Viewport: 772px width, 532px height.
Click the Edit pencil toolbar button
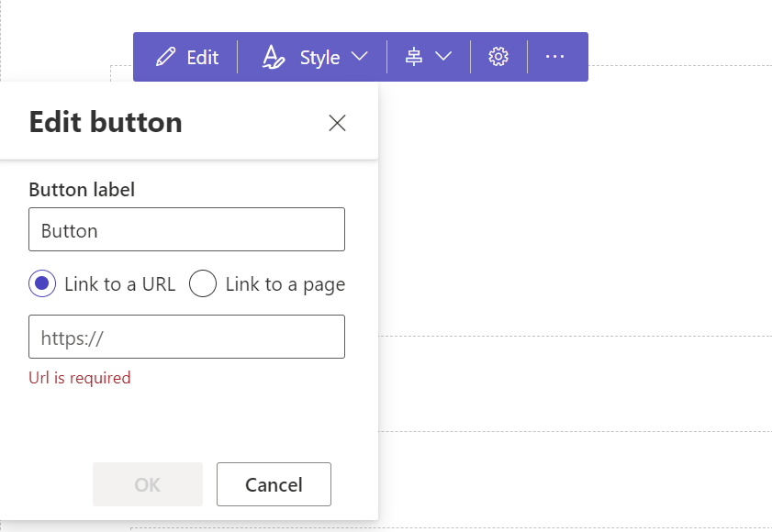[186, 57]
